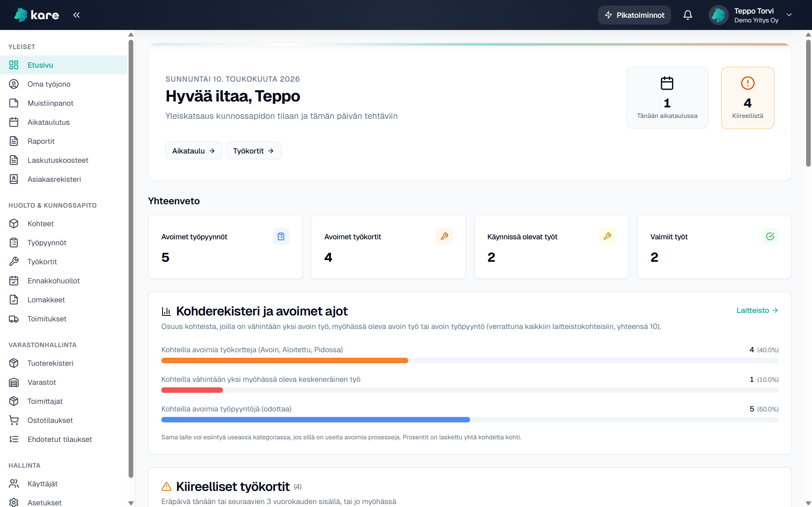
Task: Click the Käyttäjät users icon
Action: (x=14, y=483)
